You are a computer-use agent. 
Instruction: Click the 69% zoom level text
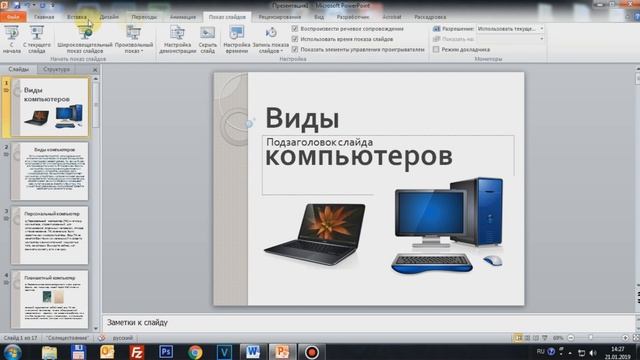pyautogui.click(x=558, y=338)
